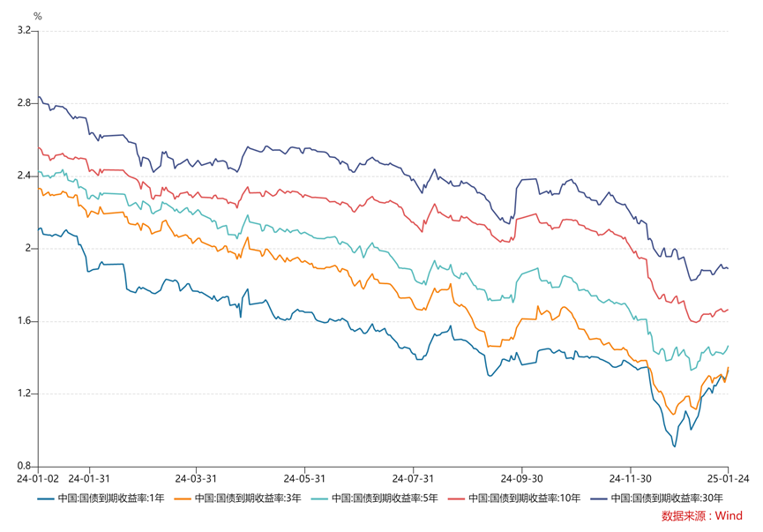The width and height of the screenshot is (763, 532).
Task: Click the 1.6 y-axis tick label
Action: (x=24, y=321)
